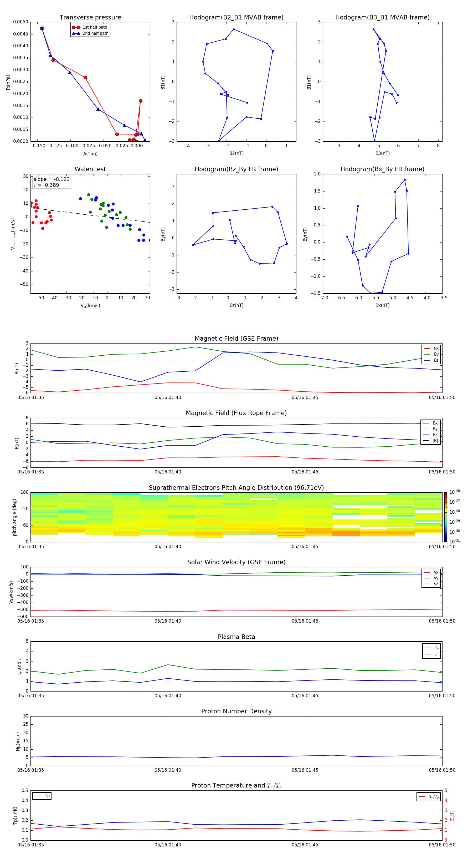Click the 'Magnetic Field (GSE Frame)' title
This screenshot has height=868, width=473.
click(236, 339)
